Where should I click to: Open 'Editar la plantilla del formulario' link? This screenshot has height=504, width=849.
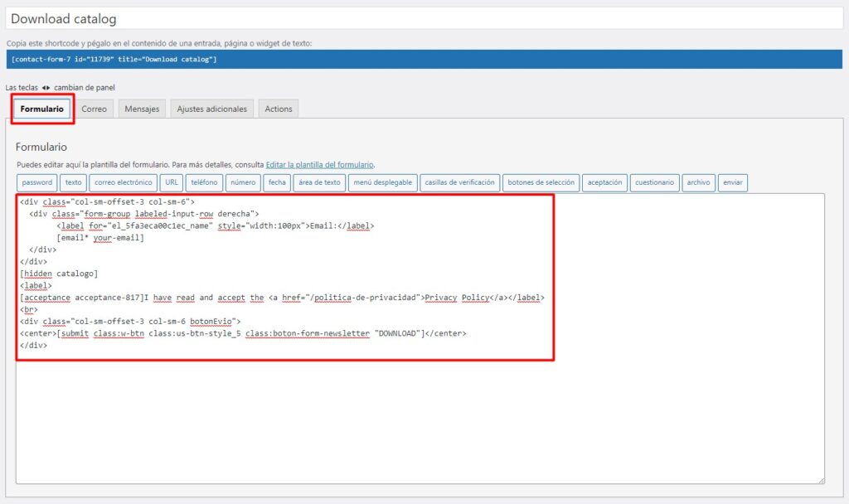click(319, 165)
